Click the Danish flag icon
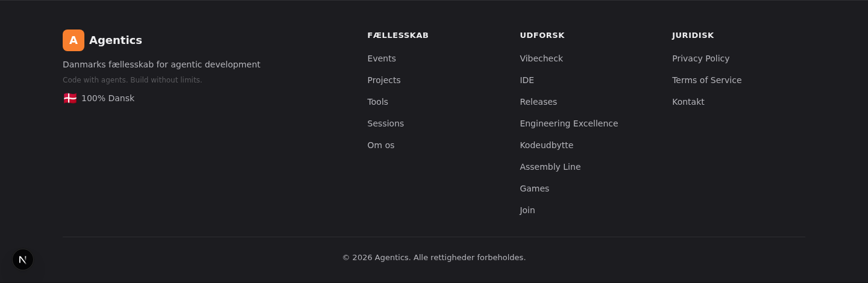 [70, 98]
